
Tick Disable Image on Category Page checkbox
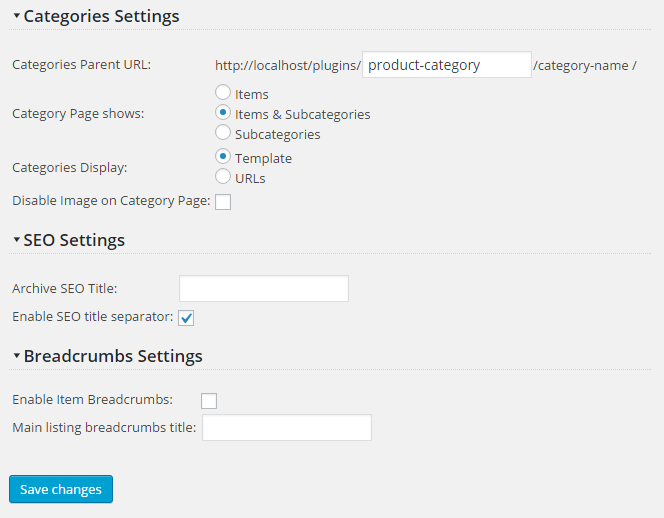[223, 202]
